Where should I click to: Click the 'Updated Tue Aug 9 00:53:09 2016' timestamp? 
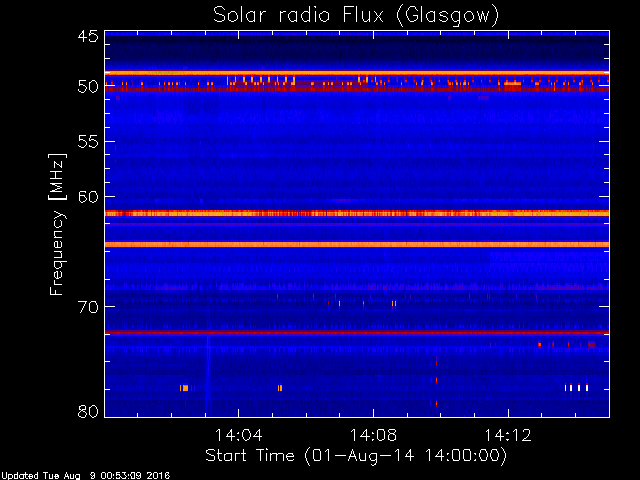click(x=85, y=476)
